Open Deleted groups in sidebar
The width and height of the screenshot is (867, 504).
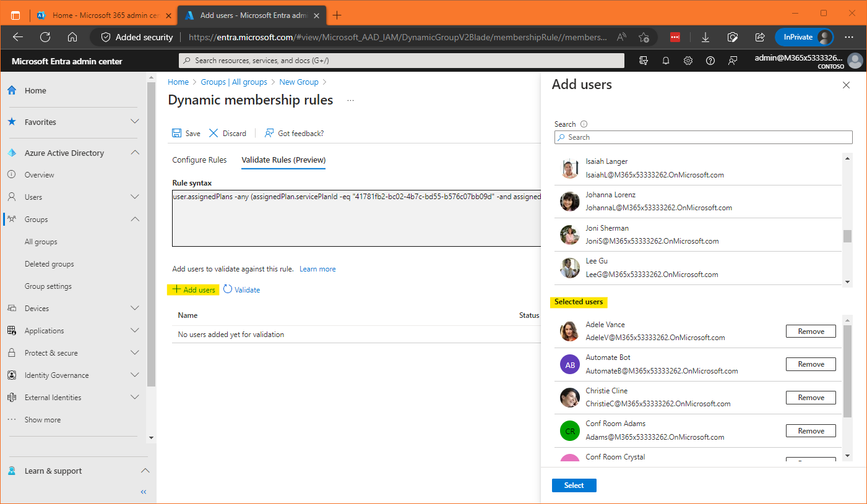point(50,264)
